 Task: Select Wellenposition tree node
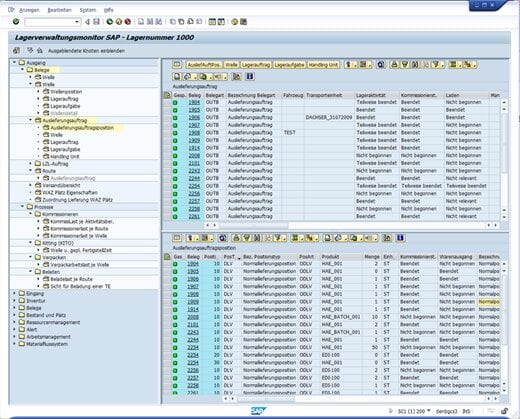point(66,92)
